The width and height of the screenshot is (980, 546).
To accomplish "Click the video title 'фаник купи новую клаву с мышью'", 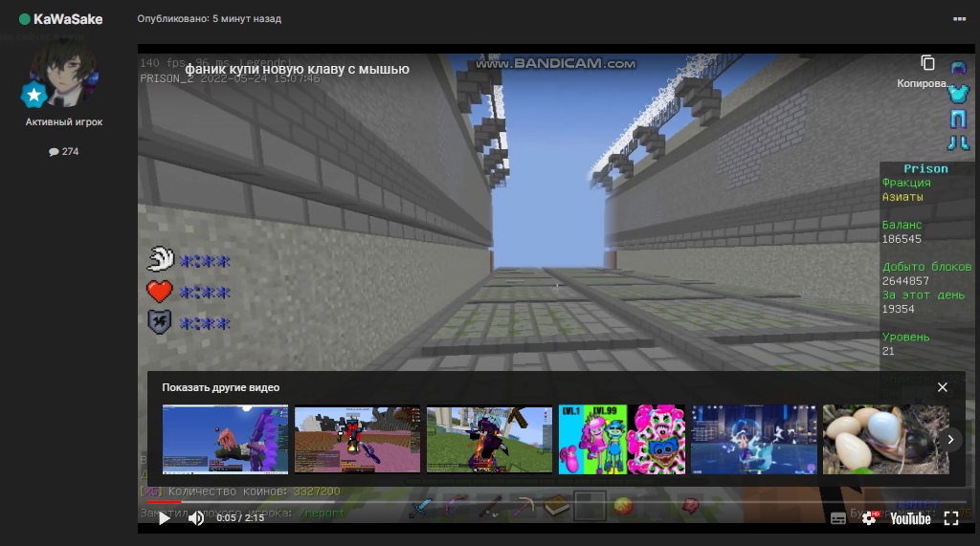I will (297, 69).
